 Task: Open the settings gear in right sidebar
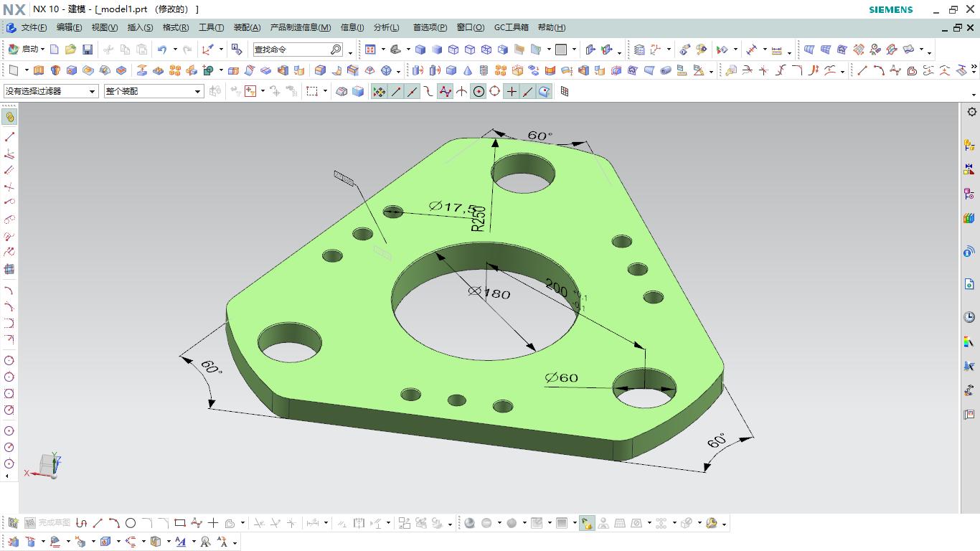tap(971, 112)
